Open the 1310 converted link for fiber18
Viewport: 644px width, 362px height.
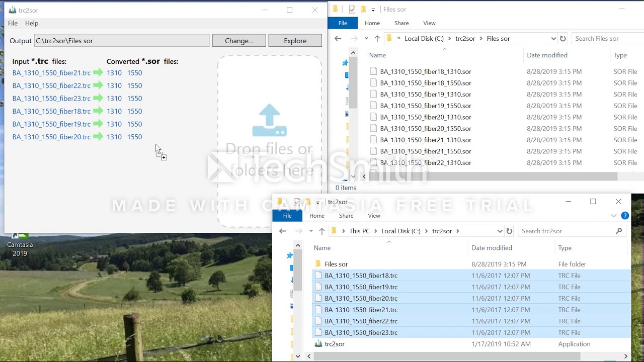(x=114, y=111)
